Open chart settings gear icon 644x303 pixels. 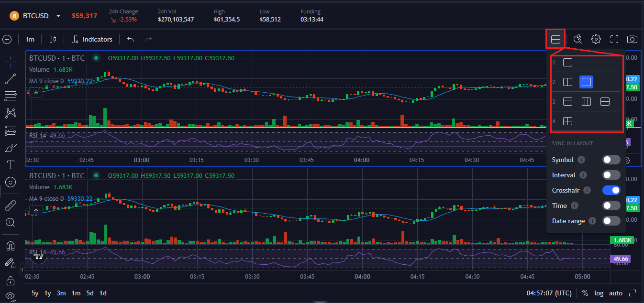(x=596, y=39)
